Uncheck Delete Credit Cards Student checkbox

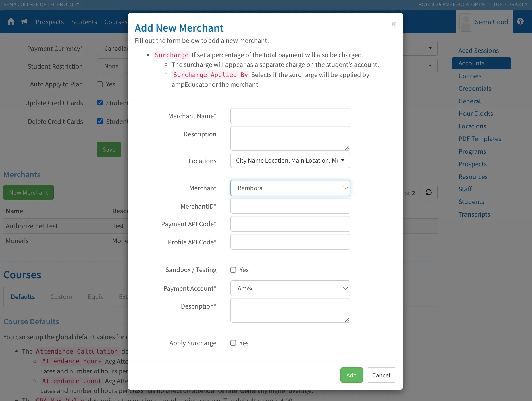100,122
